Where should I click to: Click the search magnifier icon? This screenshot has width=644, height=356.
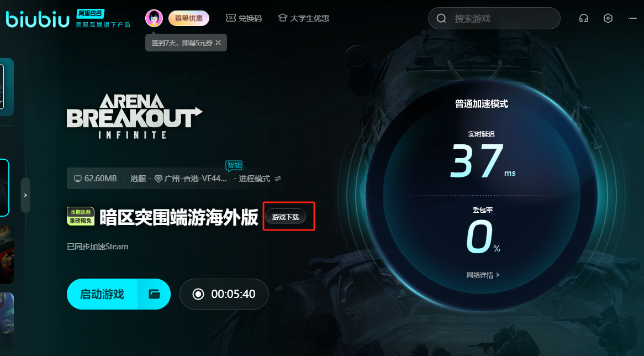(441, 18)
